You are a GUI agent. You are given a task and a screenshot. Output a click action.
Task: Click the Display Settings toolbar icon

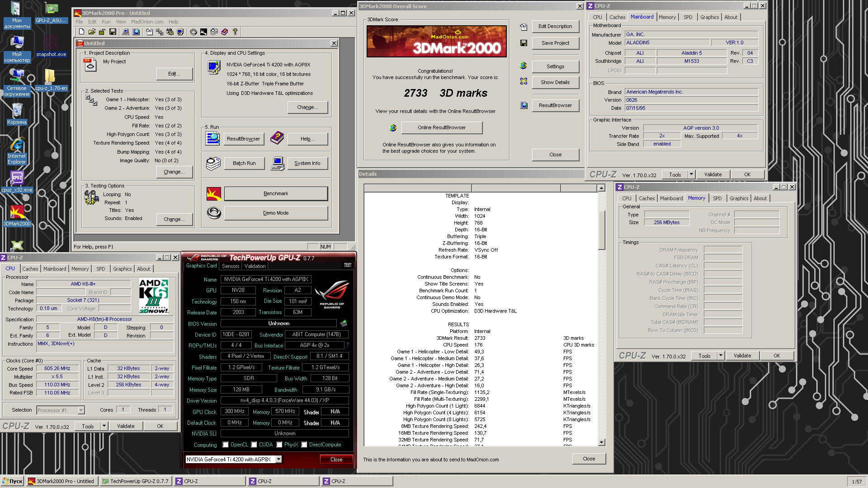point(180,32)
